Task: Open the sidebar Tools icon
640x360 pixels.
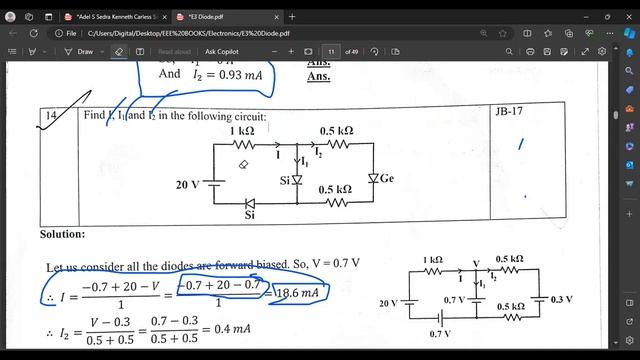Action: click(x=629, y=109)
